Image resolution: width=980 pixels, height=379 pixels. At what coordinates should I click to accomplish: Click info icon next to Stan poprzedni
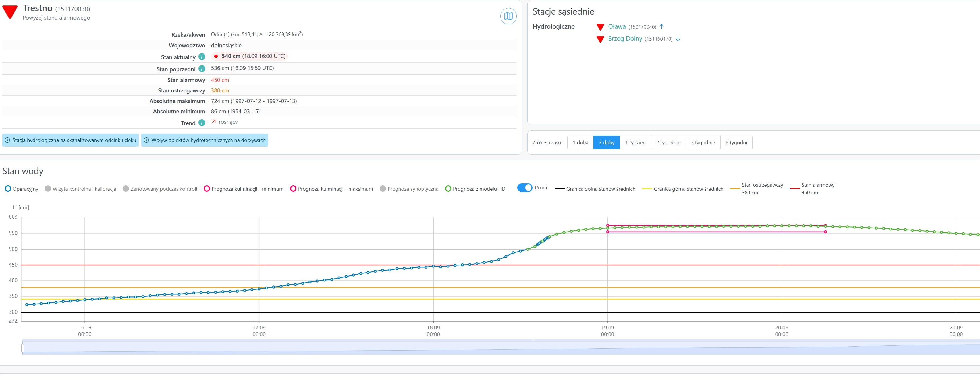click(202, 69)
